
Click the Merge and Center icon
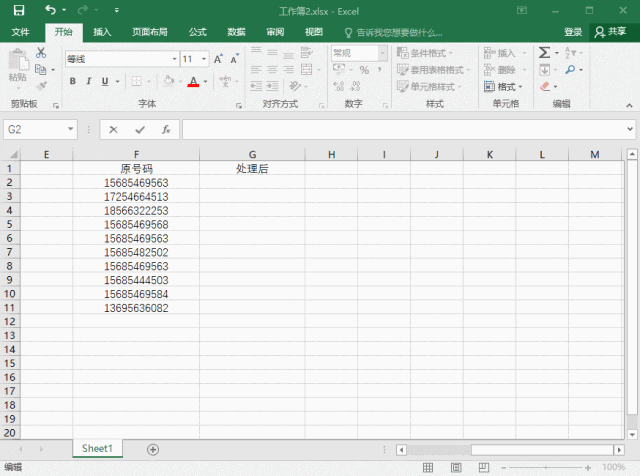tap(307, 69)
